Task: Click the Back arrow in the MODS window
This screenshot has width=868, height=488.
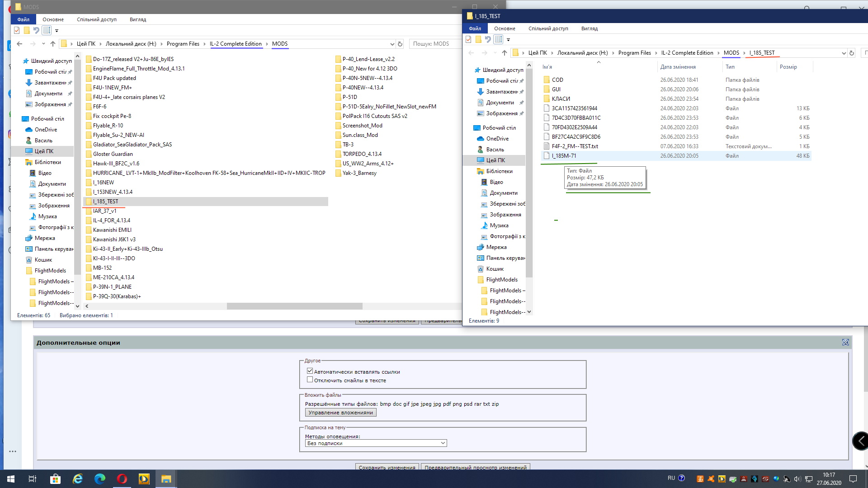Action: click(x=19, y=44)
